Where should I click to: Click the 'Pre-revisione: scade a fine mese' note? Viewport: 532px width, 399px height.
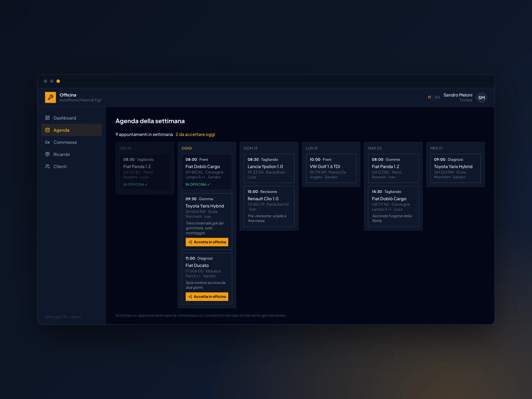click(267, 218)
